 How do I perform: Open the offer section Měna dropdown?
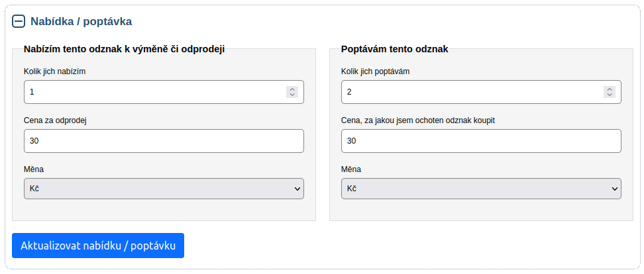tap(164, 189)
